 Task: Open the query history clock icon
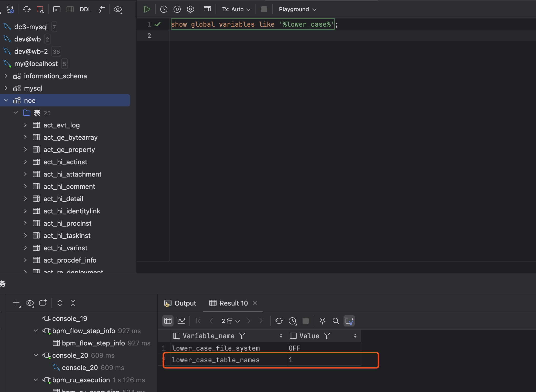pos(164,9)
